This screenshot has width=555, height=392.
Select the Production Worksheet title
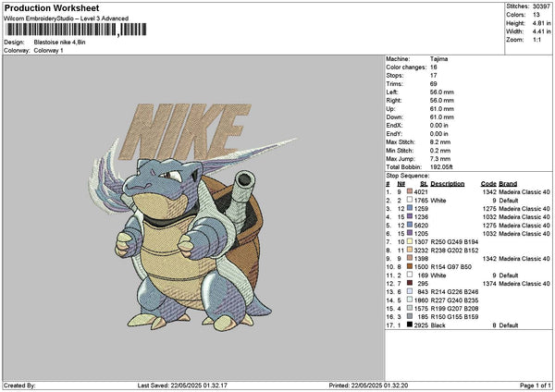click(x=52, y=7)
